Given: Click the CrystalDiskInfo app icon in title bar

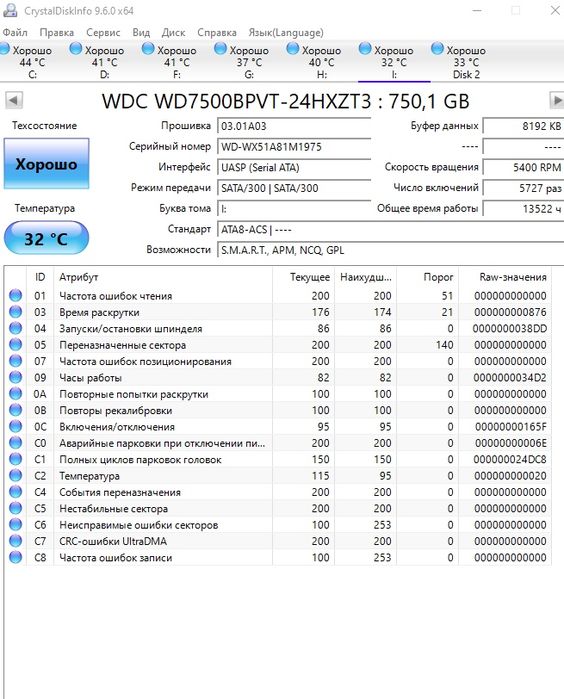Looking at the screenshot, I should click(x=10, y=10).
